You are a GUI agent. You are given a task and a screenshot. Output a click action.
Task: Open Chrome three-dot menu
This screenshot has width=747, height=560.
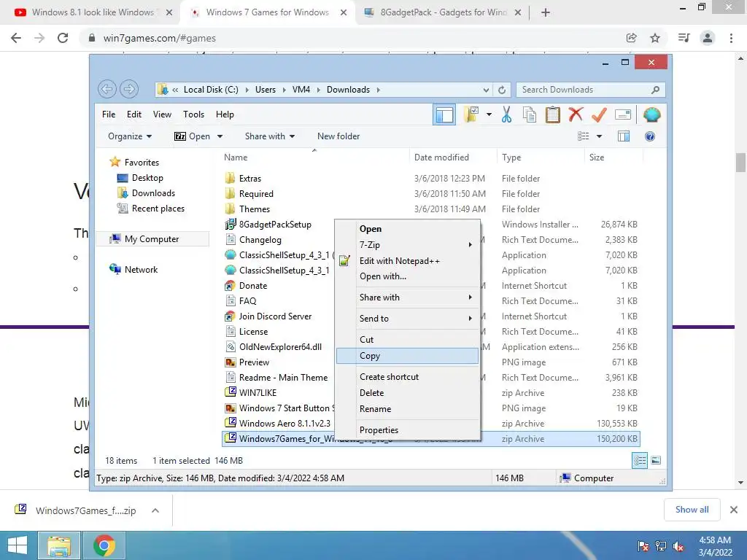click(x=731, y=38)
